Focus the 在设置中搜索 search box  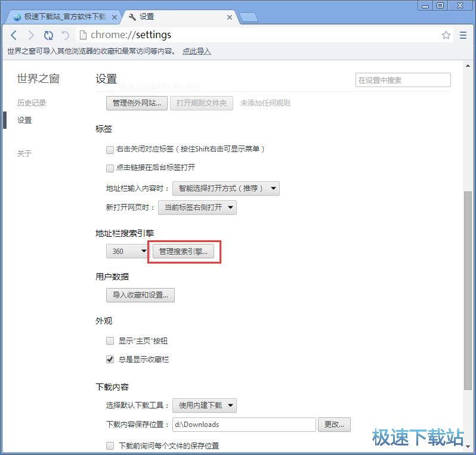(x=403, y=80)
